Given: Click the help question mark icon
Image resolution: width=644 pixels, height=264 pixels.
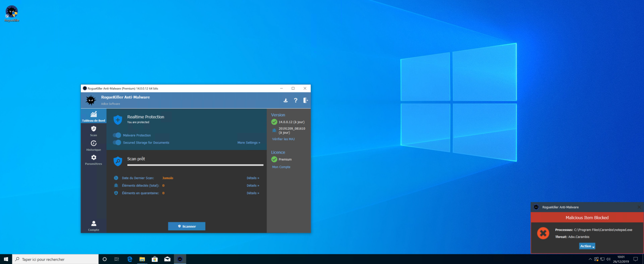Looking at the screenshot, I should coord(296,100).
